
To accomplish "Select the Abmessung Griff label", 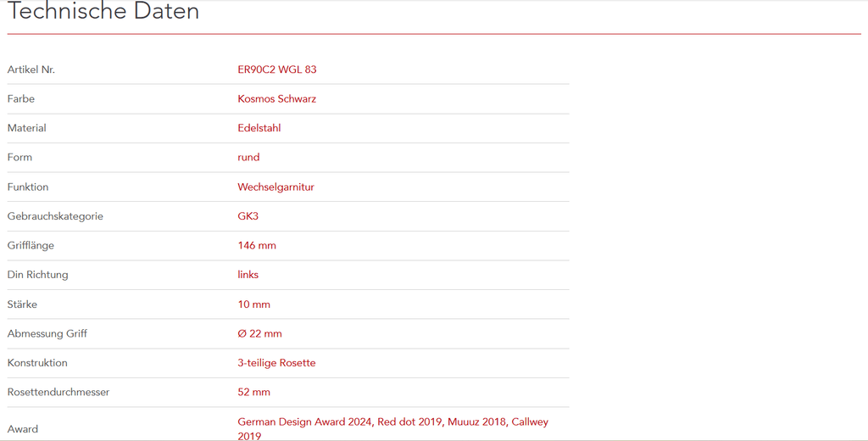I will pos(47,333).
